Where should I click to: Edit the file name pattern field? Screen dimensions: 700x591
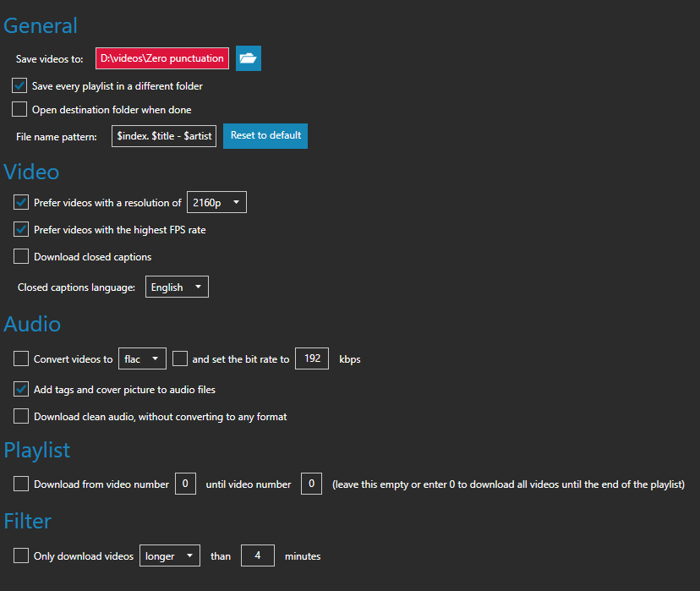tap(164, 136)
